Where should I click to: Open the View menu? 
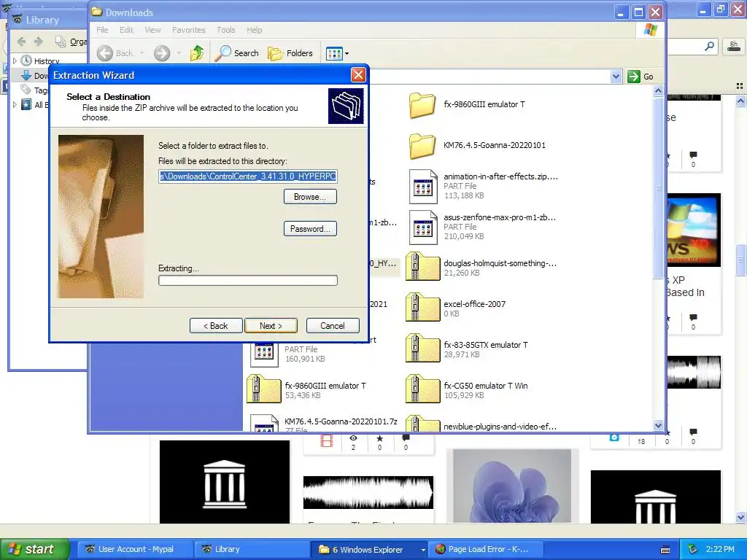pos(152,30)
